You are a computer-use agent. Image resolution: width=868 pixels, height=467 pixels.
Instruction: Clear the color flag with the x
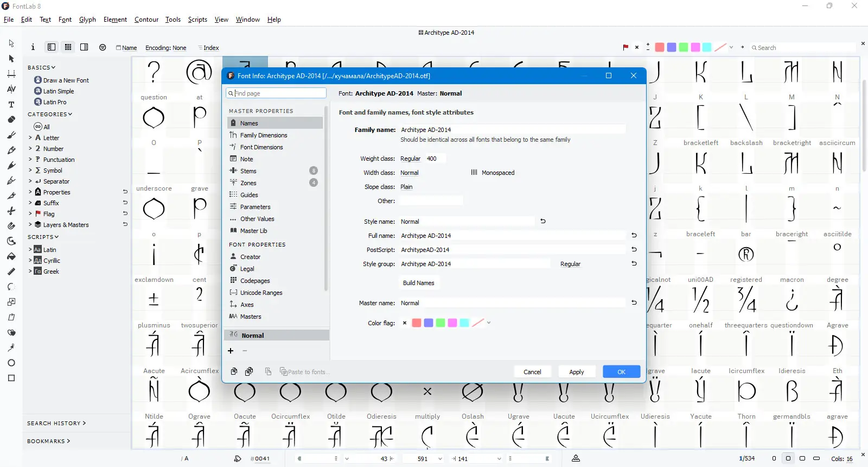(405, 323)
